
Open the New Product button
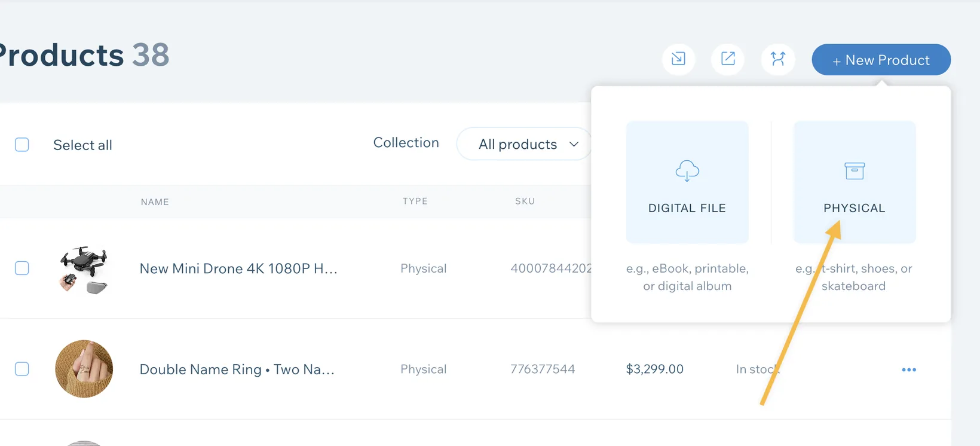[x=881, y=60]
